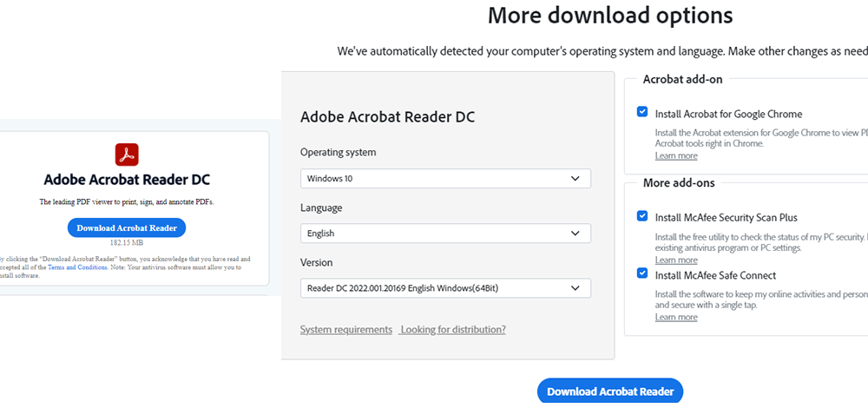Click the Version dropdown chevron arrow
868x408 pixels.
[575, 288]
